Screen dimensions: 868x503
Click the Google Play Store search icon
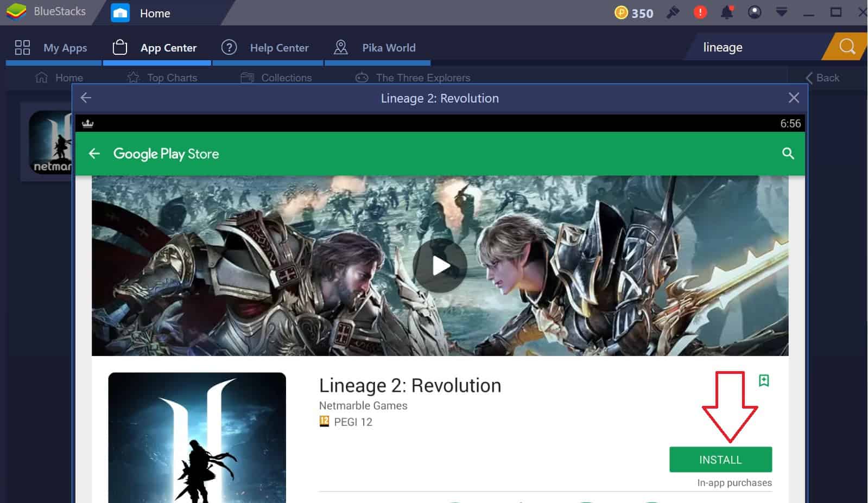coord(788,154)
